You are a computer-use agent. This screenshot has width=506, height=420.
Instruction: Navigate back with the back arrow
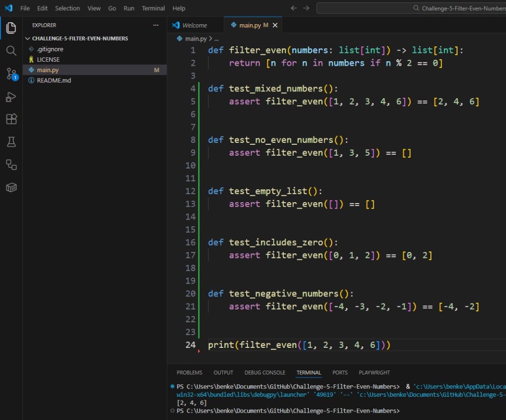[x=293, y=8]
